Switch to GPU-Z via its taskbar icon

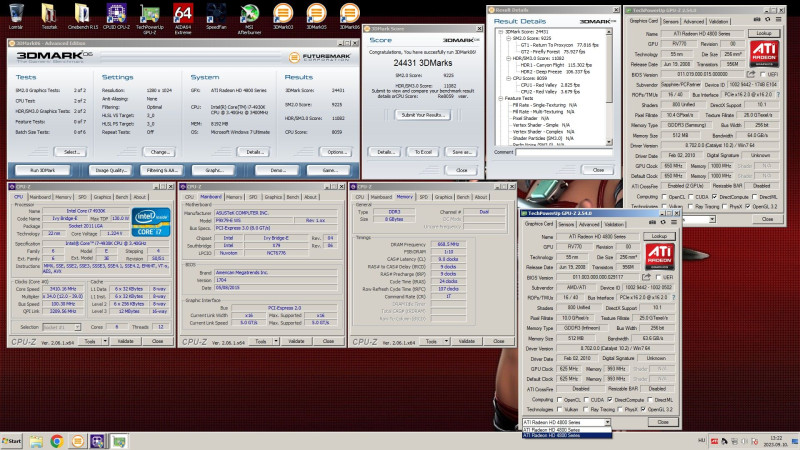coord(119,441)
